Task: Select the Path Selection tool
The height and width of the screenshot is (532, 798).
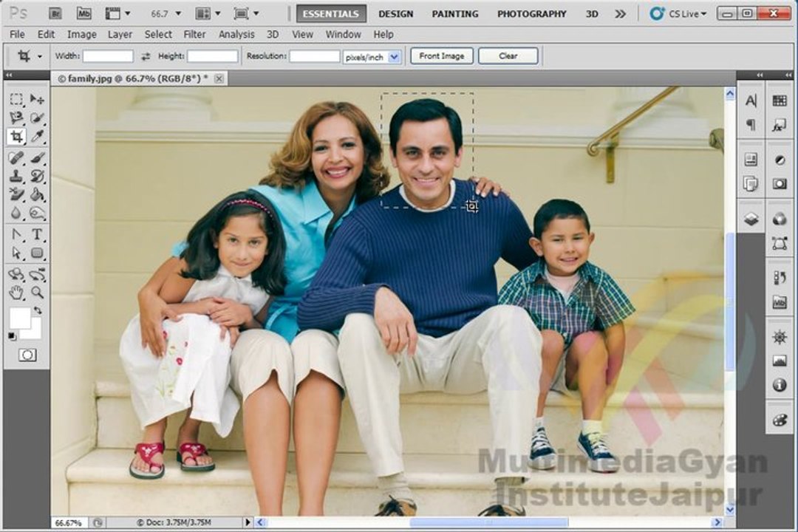Action: click(x=16, y=253)
